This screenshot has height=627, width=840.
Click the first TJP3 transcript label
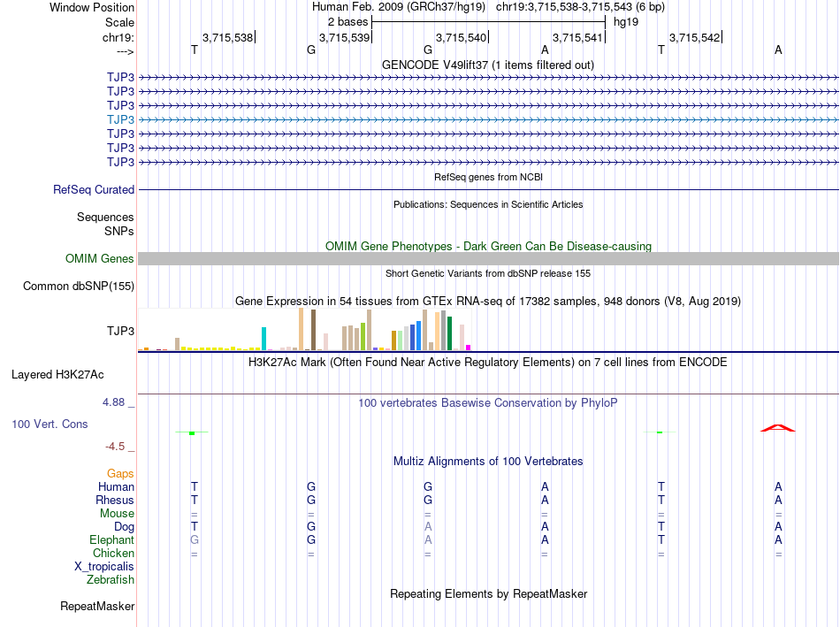click(120, 77)
